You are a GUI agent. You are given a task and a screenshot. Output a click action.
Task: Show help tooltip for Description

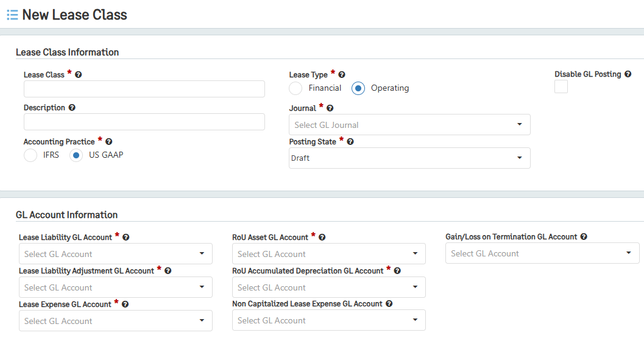72,108
